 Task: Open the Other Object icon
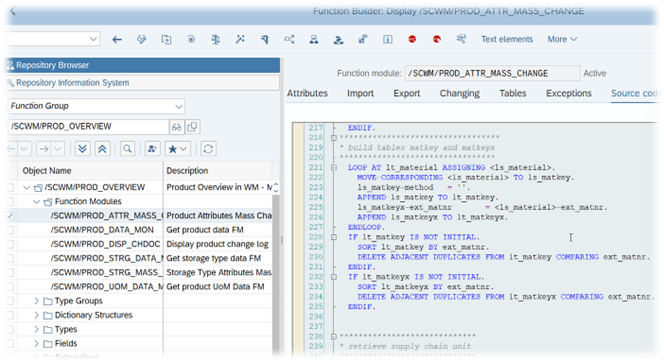click(x=166, y=39)
